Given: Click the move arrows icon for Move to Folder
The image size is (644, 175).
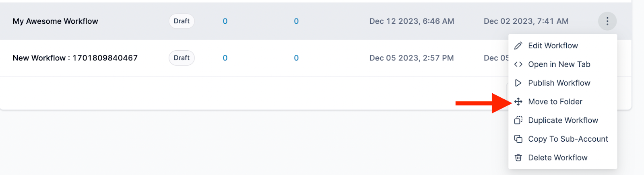Looking at the screenshot, I should tap(518, 102).
